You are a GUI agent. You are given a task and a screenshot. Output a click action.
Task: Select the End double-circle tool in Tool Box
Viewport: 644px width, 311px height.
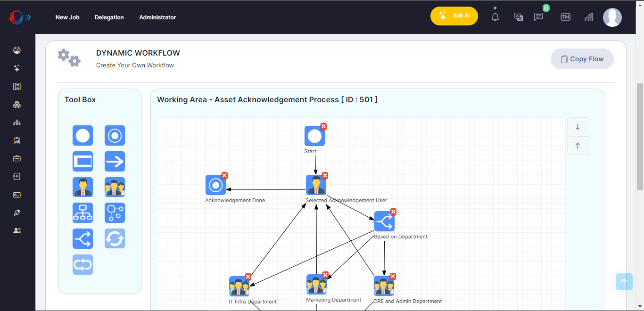click(x=115, y=135)
